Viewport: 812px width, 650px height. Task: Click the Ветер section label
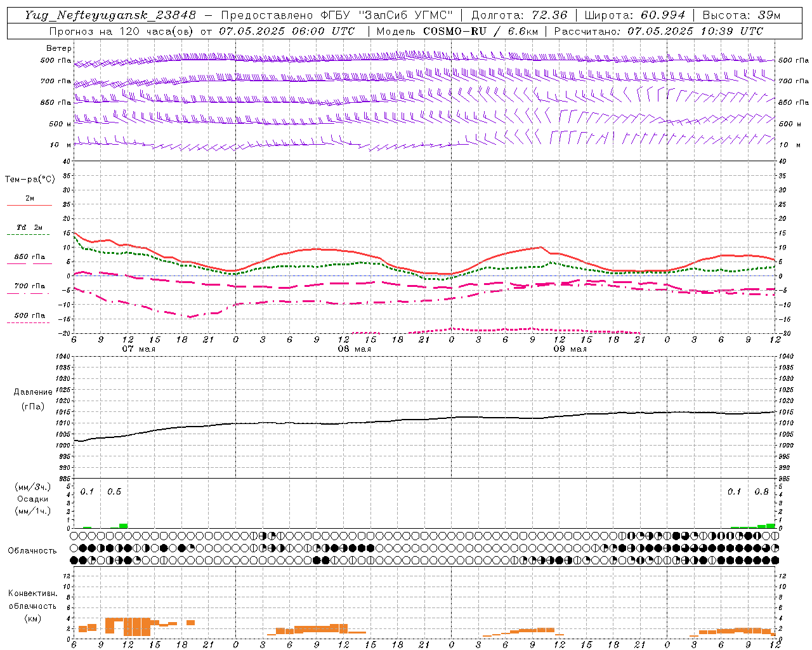click(59, 48)
